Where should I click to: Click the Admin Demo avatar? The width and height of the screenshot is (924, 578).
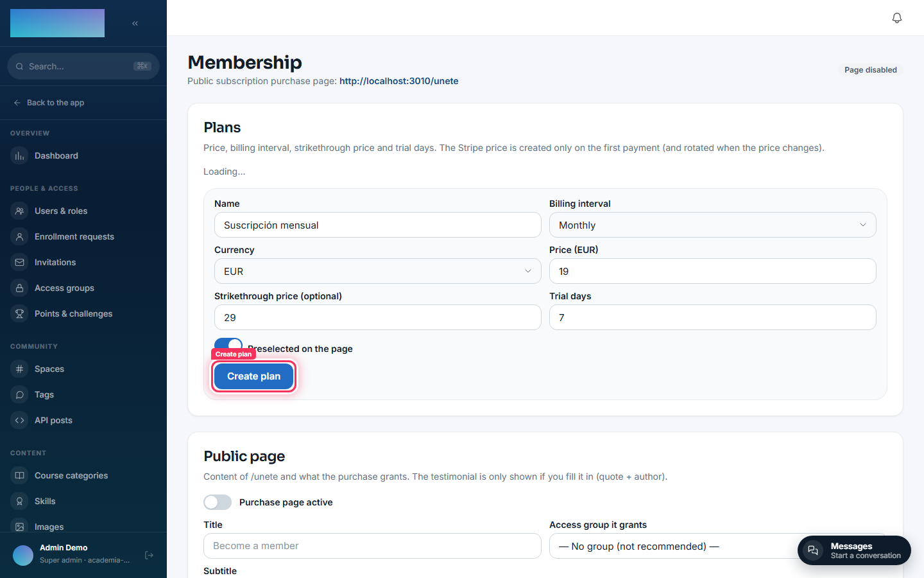[x=23, y=555]
